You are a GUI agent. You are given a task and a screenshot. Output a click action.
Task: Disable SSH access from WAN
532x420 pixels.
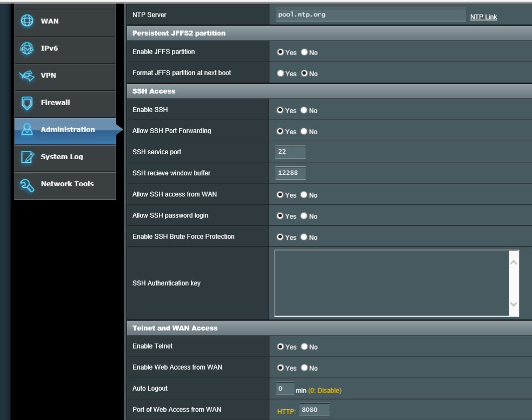304,195
